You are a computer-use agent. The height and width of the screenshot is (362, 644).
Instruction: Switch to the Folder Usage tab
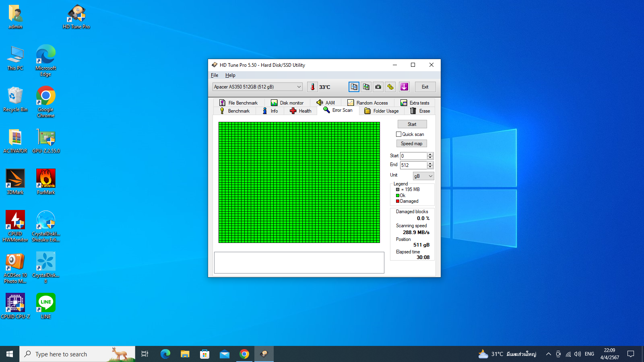[382, 111]
